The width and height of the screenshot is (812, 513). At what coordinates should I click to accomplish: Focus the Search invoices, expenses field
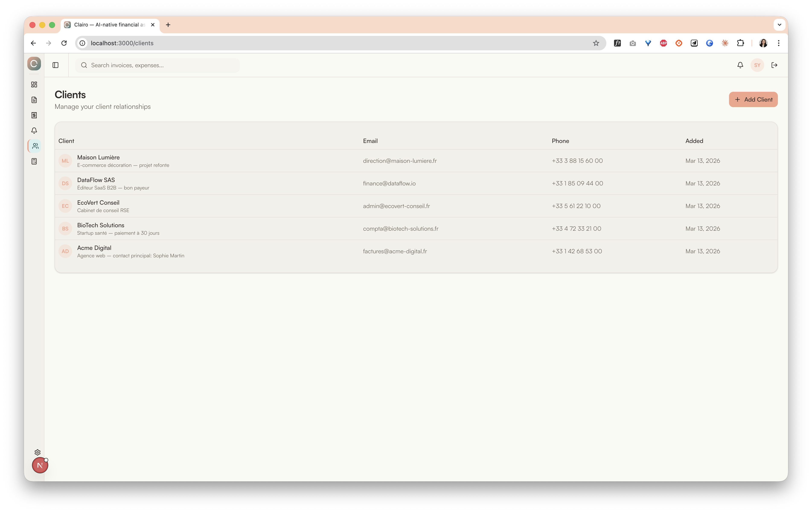point(157,65)
